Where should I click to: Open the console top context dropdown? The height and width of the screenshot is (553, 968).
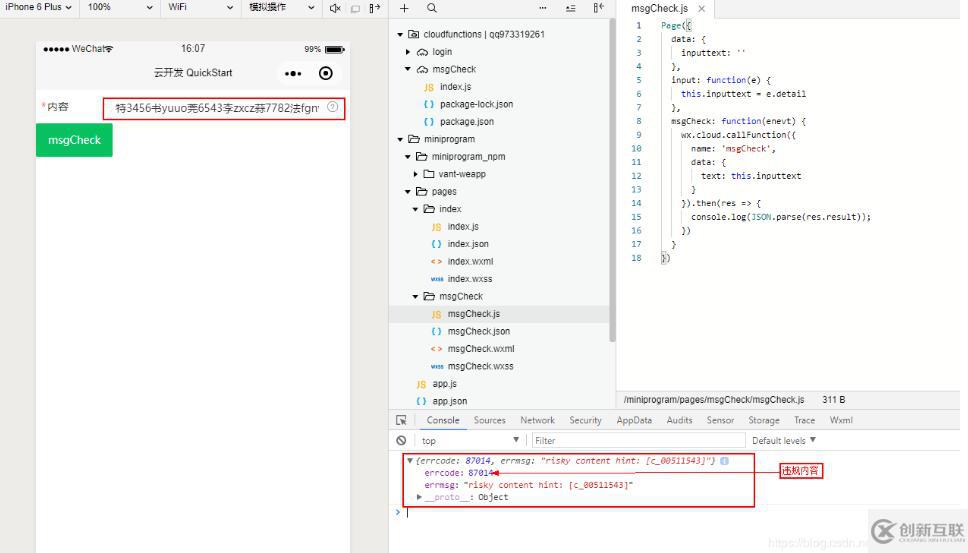point(470,440)
